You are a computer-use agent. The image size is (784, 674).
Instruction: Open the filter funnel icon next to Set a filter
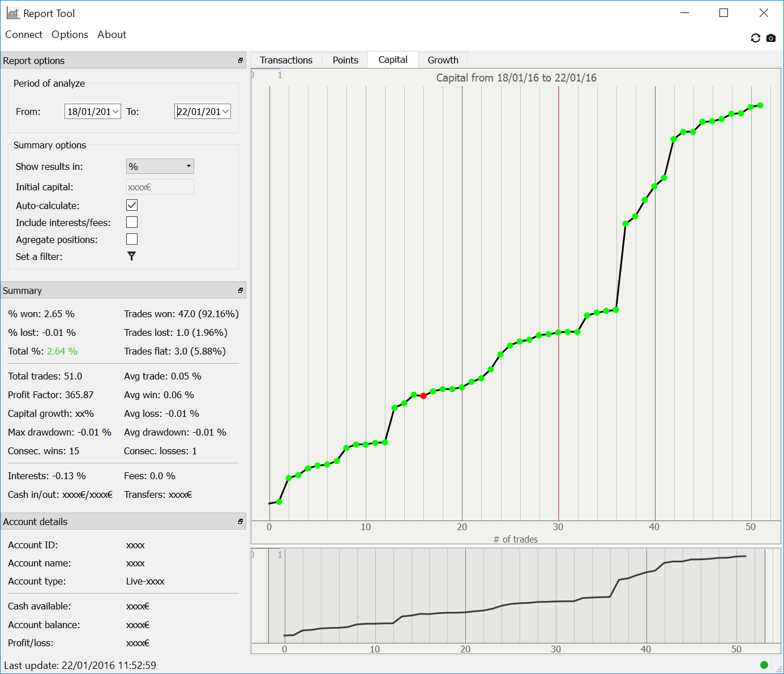pyautogui.click(x=131, y=256)
